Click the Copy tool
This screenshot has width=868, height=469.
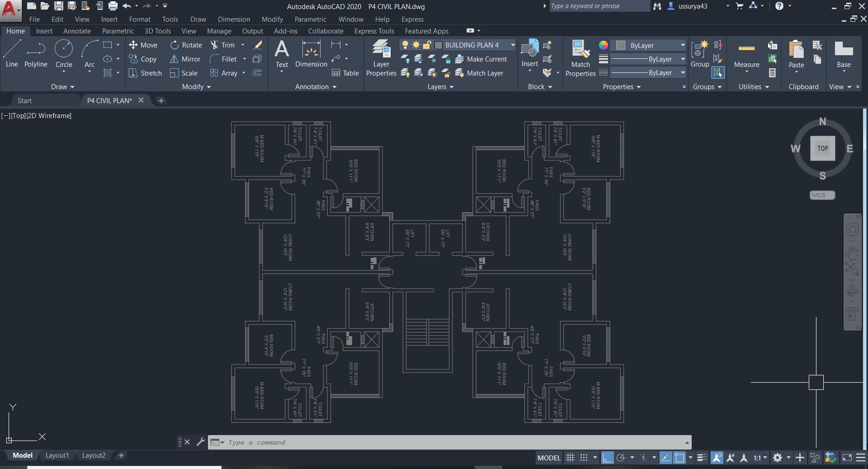point(142,59)
